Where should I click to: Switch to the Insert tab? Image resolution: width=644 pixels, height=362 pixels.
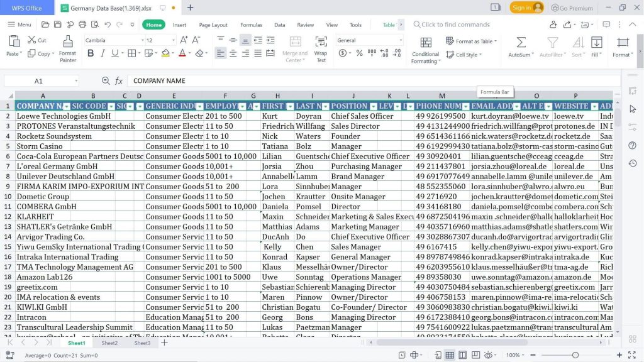pyautogui.click(x=179, y=25)
